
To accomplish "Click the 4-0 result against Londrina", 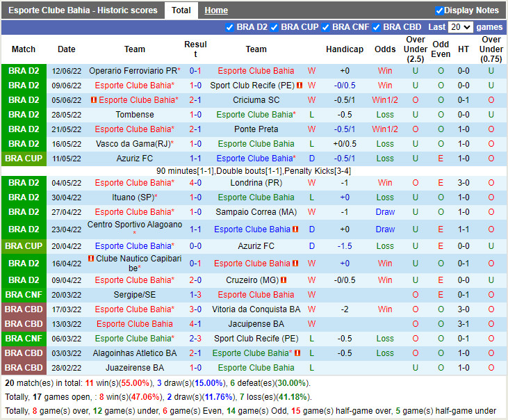I will [x=195, y=183].
